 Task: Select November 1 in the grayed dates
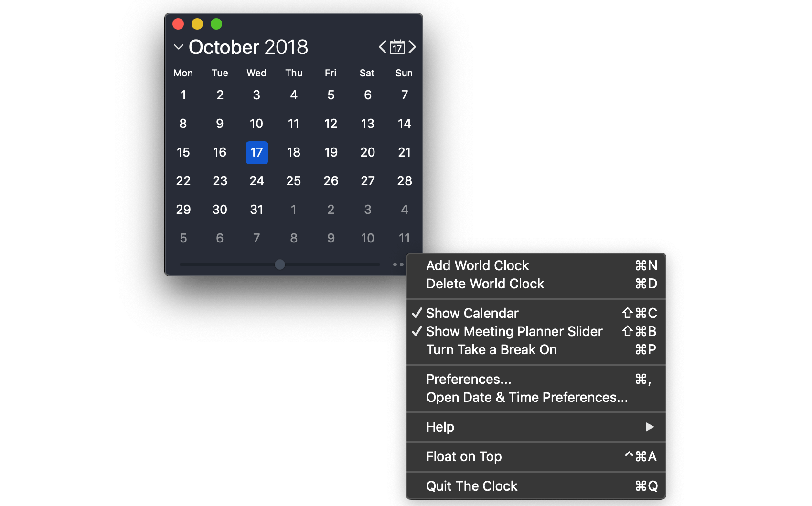pyautogui.click(x=294, y=210)
